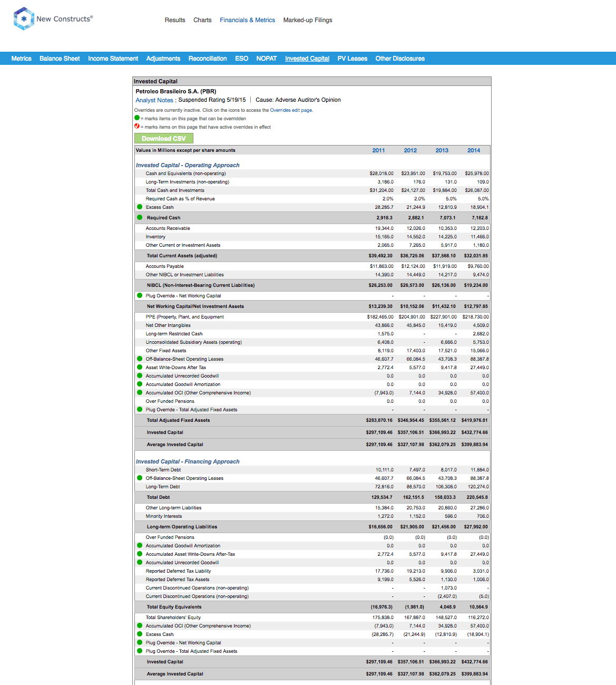Click the 2011 year column header
Viewport: 616px width, 685px height.
378,150
